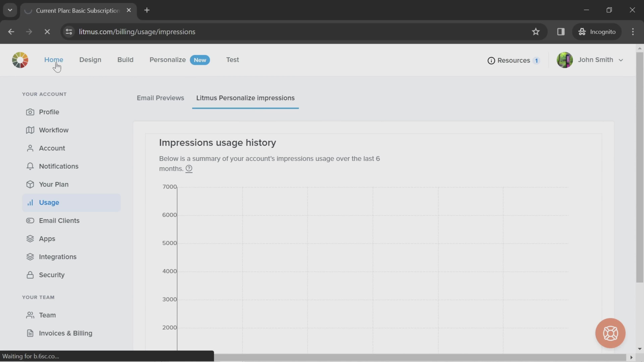Screen dimensions: 644x362
Task: Switch to the Email Previews tab
Action: [x=160, y=98]
